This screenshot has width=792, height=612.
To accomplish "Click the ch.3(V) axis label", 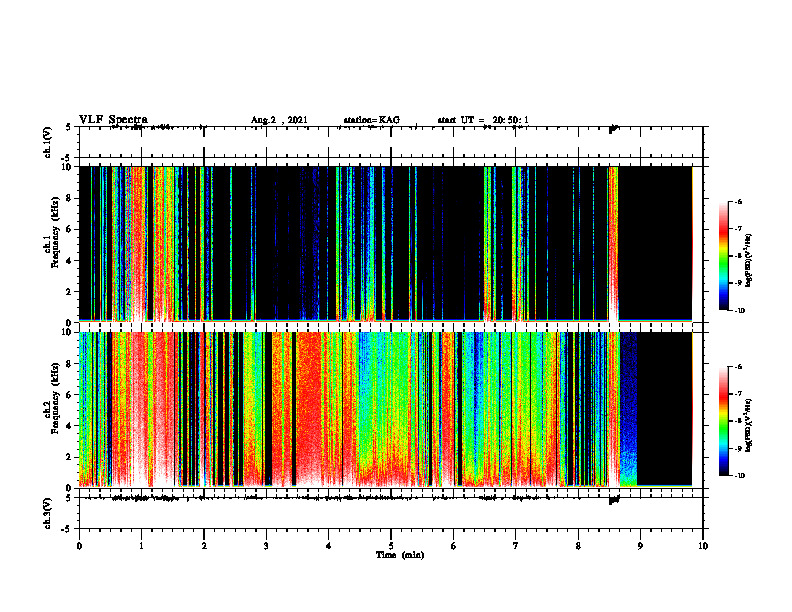I will coord(48,513).
